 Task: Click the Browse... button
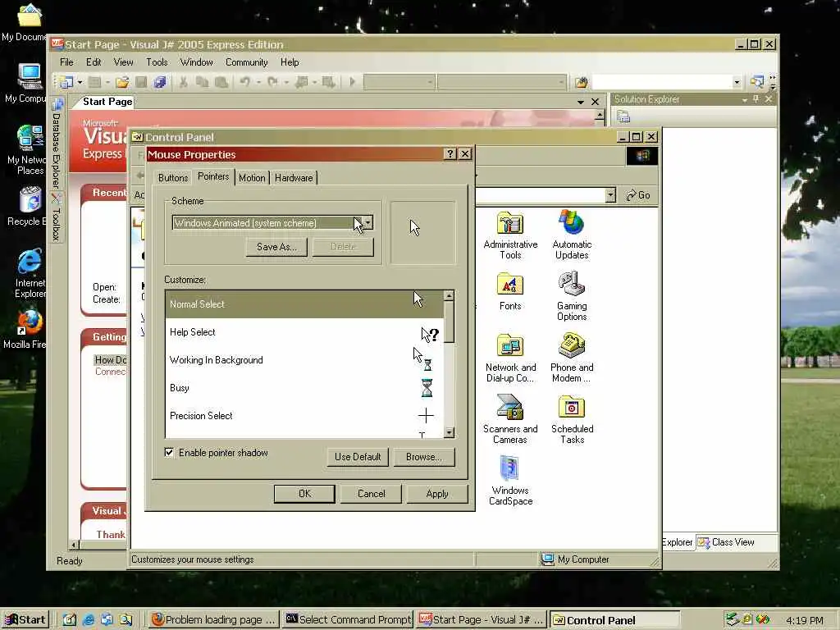424,457
